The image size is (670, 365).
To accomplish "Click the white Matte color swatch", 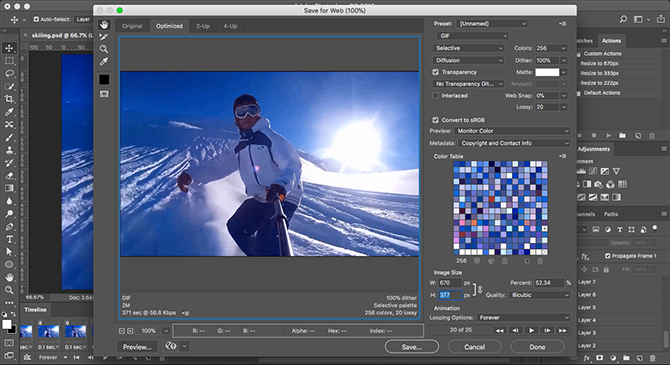I will (x=547, y=72).
